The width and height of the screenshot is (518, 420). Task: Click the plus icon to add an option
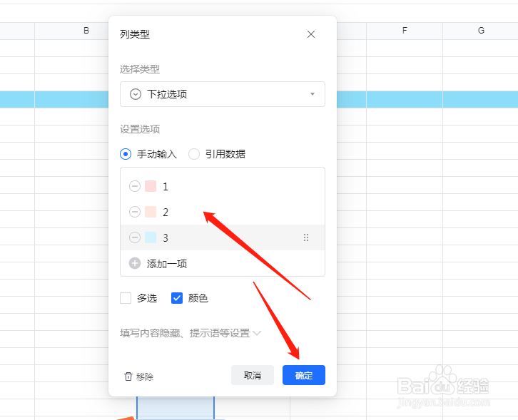[x=135, y=264]
